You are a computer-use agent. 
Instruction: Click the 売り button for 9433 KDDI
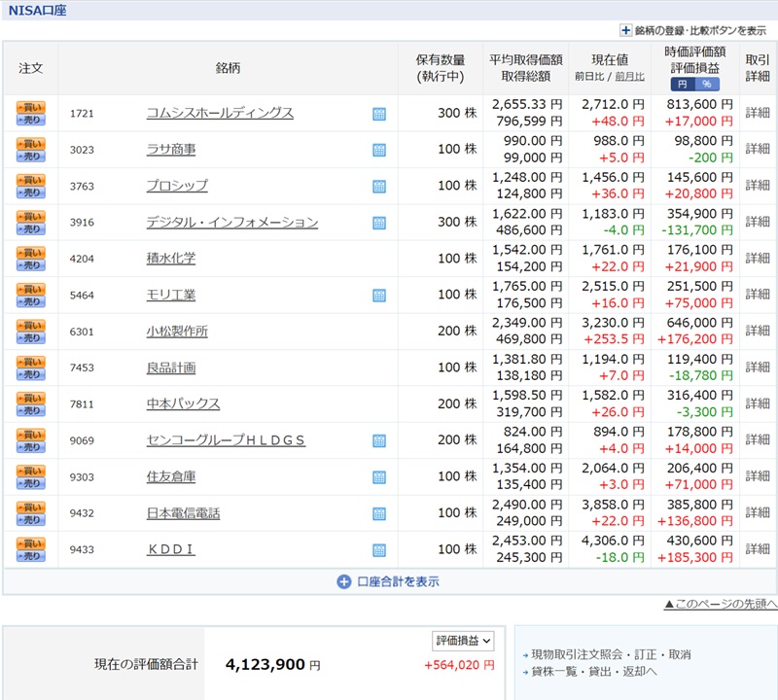click(x=31, y=556)
